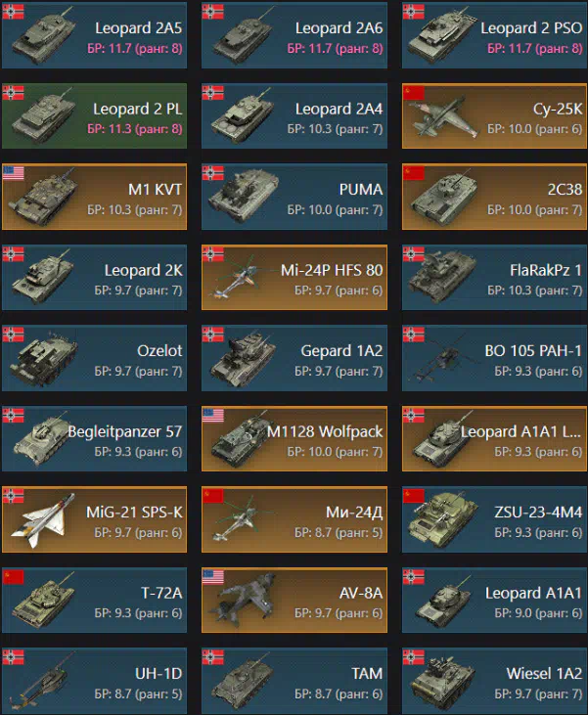Select the 2С38 vehicle card
The height and width of the screenshot is (715, 588).
[494, 197]
